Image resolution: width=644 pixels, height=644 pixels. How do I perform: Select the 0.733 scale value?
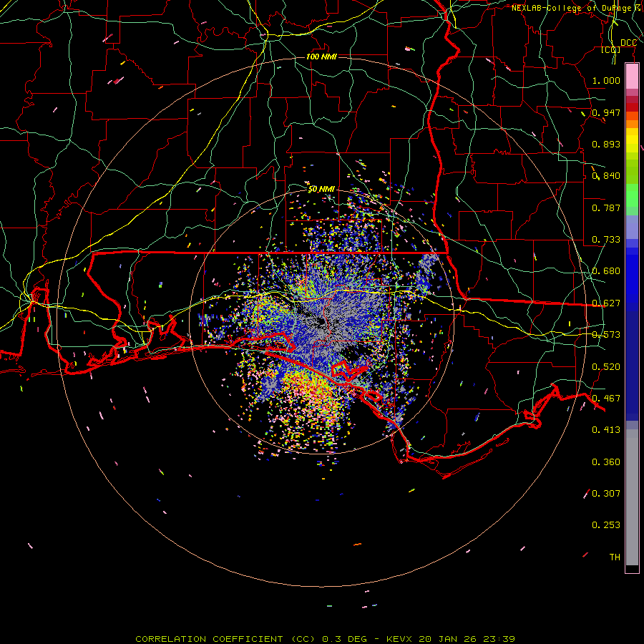click(x=606, y=240)
